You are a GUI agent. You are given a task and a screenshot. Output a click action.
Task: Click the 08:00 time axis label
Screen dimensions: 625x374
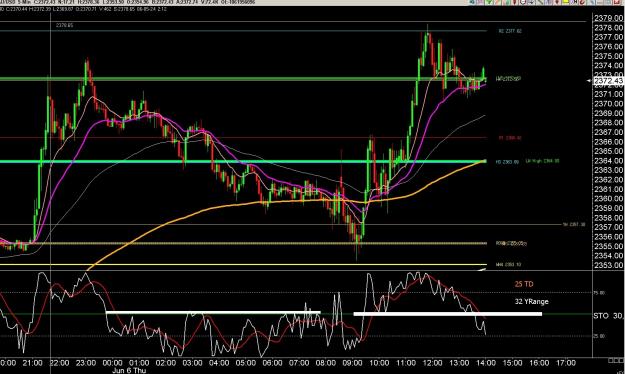pyautogui.click(x=326, y=363)
